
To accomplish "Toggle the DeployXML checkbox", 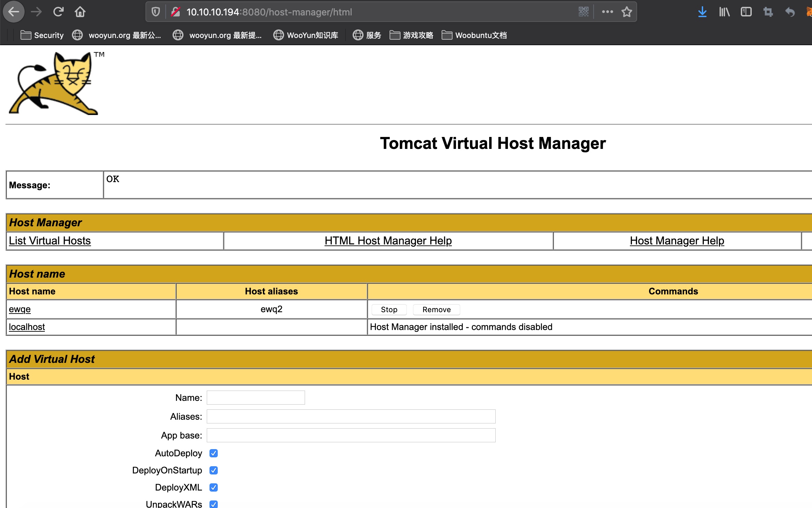I will point(214,487).
